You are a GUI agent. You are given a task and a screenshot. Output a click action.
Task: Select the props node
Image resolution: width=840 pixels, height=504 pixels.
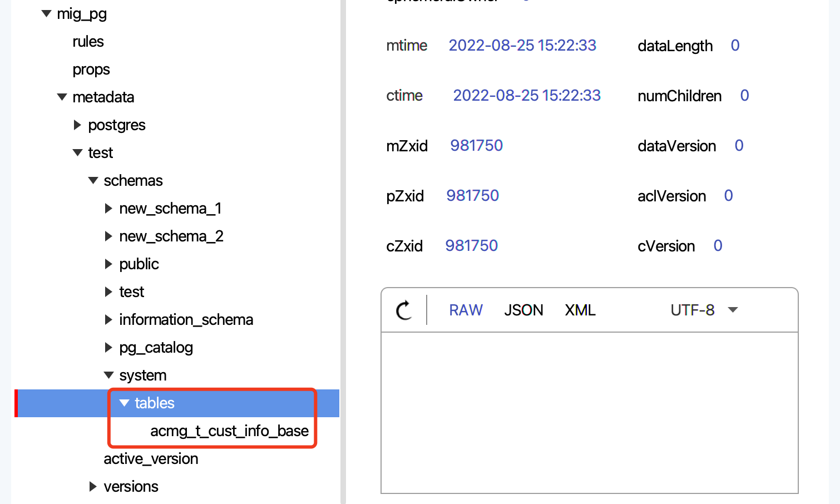coord(91,69)
